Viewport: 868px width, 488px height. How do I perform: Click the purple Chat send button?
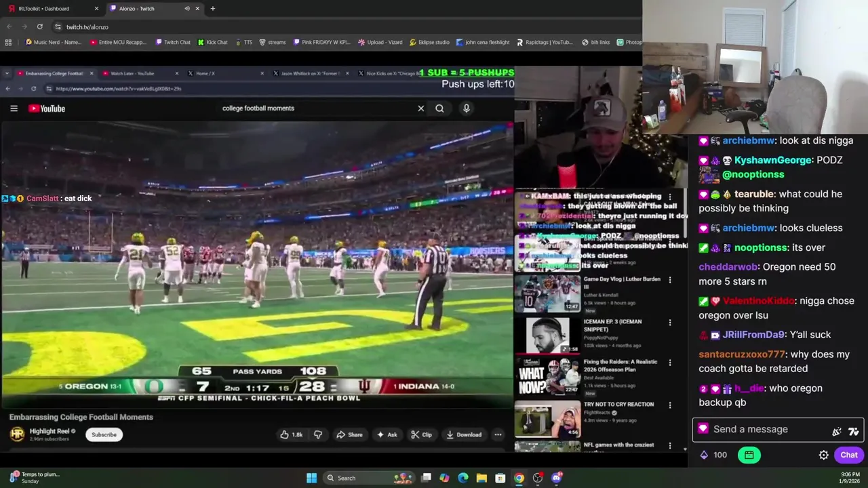point(848,455)
